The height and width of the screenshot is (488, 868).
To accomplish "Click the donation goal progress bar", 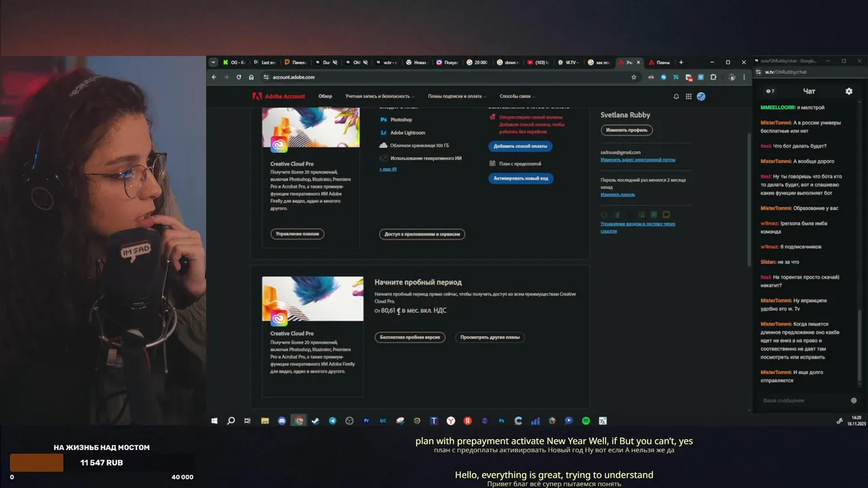I will click(x=102, y=463).
